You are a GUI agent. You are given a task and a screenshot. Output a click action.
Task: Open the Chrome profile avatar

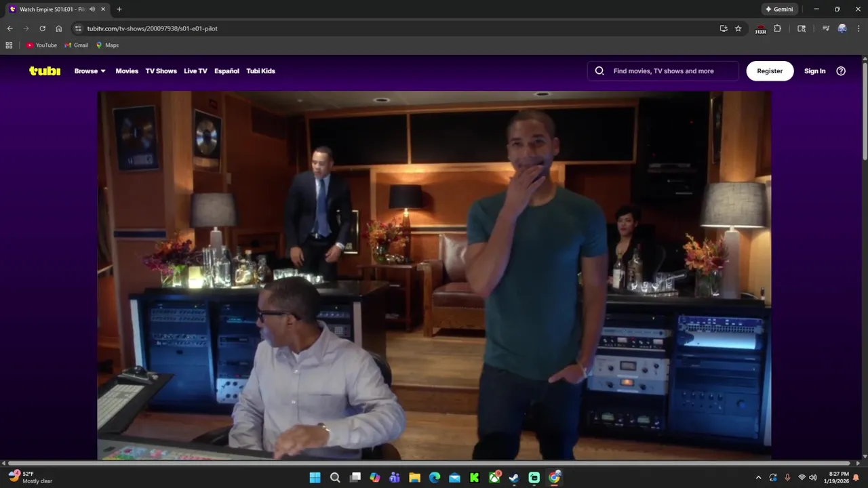click(842, 28)
